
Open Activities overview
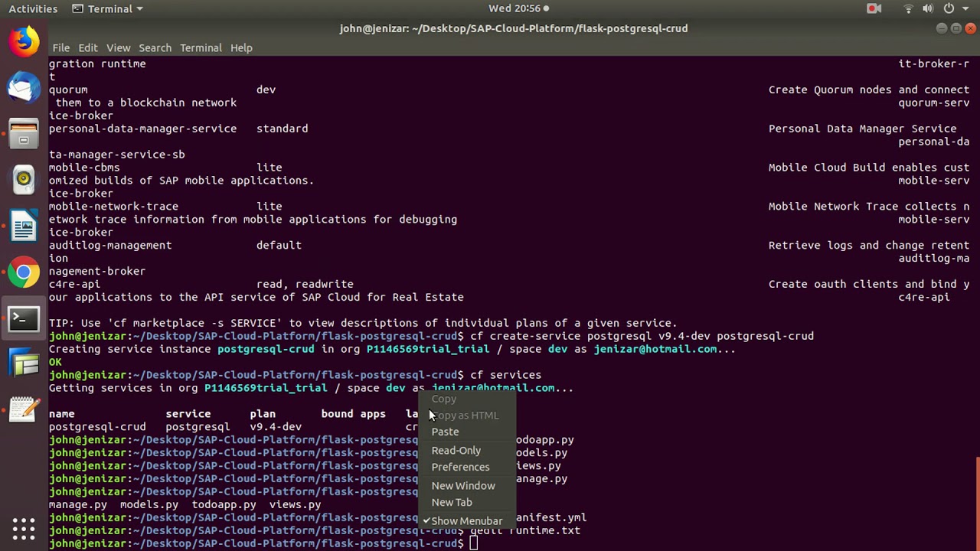pos(33,8)
